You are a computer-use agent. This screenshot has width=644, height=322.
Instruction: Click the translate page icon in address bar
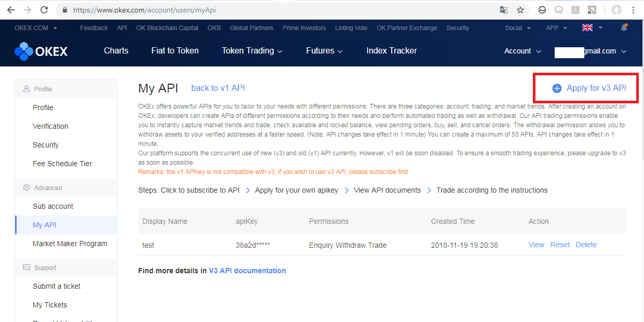tap(503, 10)
